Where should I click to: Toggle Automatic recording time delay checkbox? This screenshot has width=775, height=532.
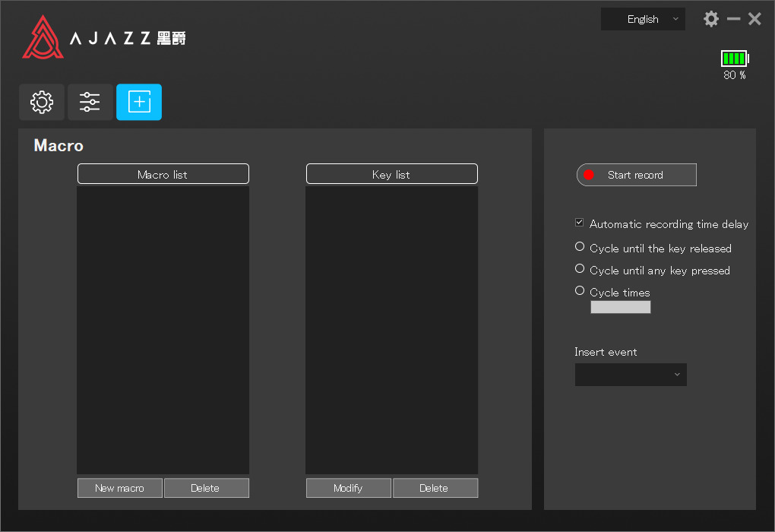(579, 223)
